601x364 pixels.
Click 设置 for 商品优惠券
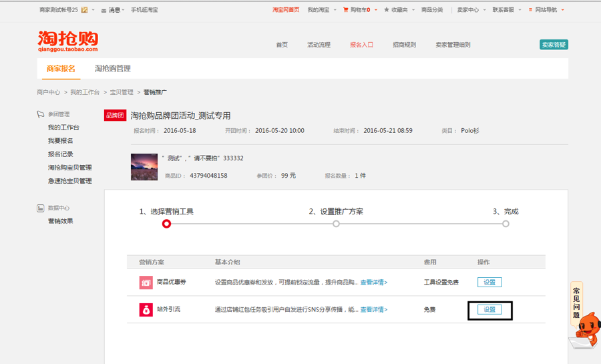pyautogui.click(x=489, y=283)
